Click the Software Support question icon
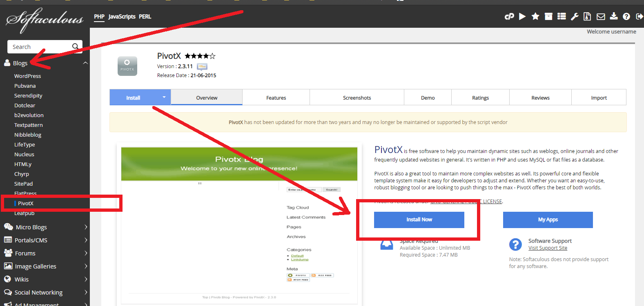Screen dimensions: 644x306 (x=515, y=244)
